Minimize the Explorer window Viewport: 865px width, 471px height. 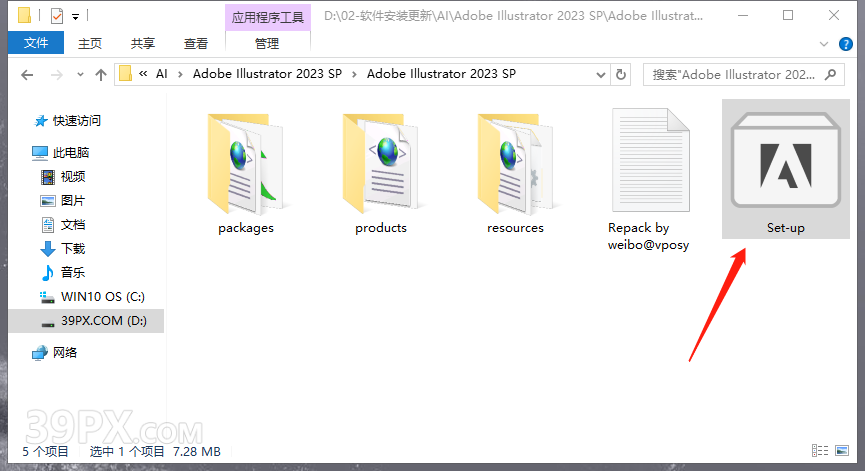(x=743, y=15)
